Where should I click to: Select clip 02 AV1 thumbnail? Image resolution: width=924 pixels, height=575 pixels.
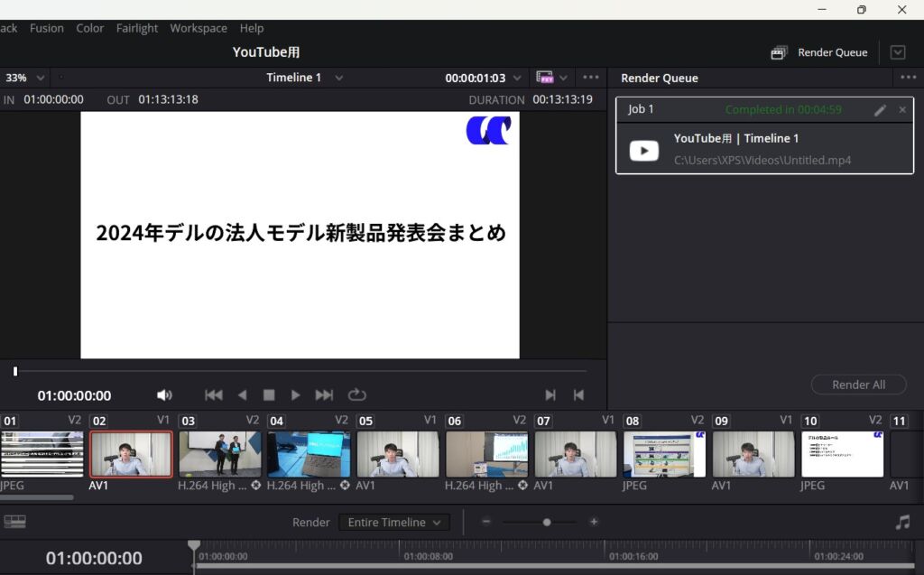(x=131, y=454)
